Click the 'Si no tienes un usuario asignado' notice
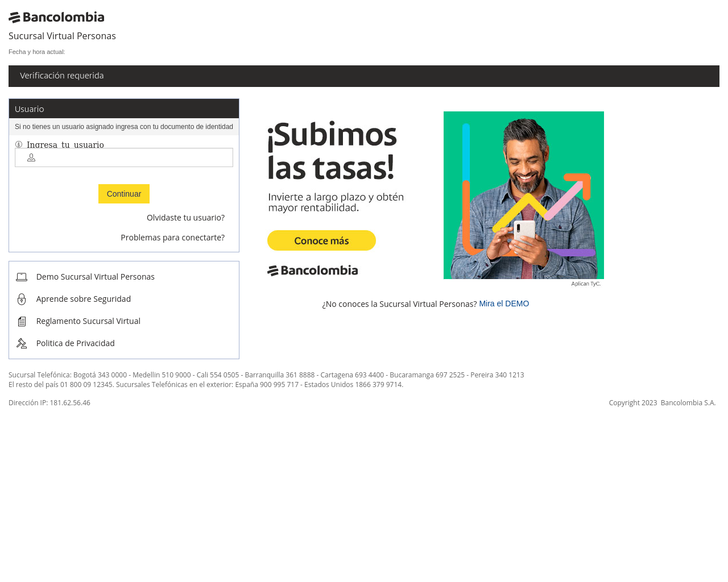Viewport: 728px width, 582px height. [124, 127]
